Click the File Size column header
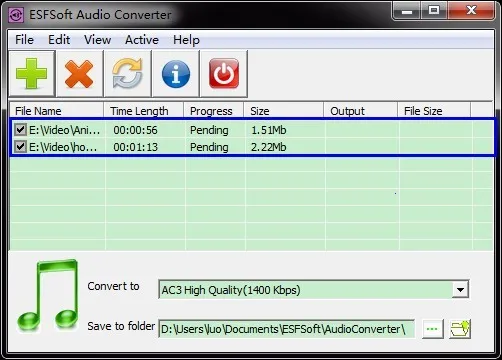Screen dimensions: 502x360 click(434, 111)
